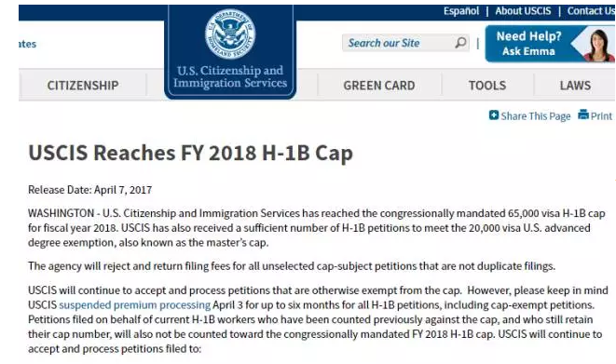616x364 pixels.
Task: Open the TOOLS menu
Action: pyautogui.click(x=487, y=85)
